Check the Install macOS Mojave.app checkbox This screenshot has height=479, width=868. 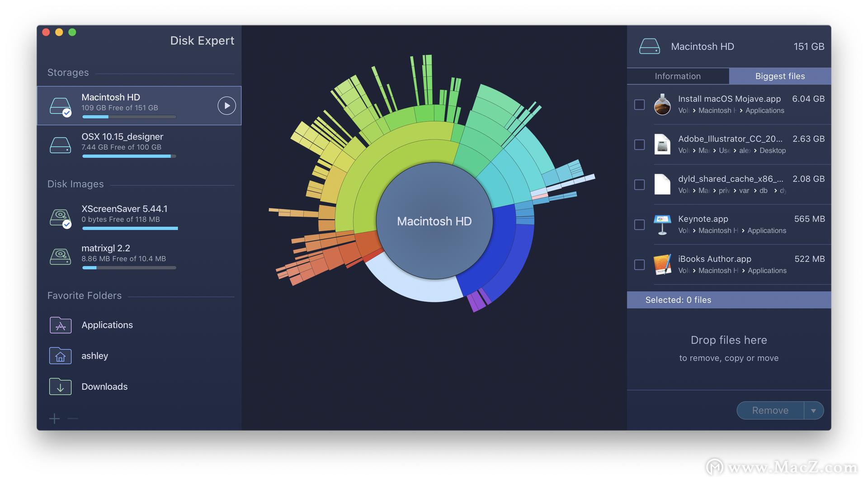point(639,105)
